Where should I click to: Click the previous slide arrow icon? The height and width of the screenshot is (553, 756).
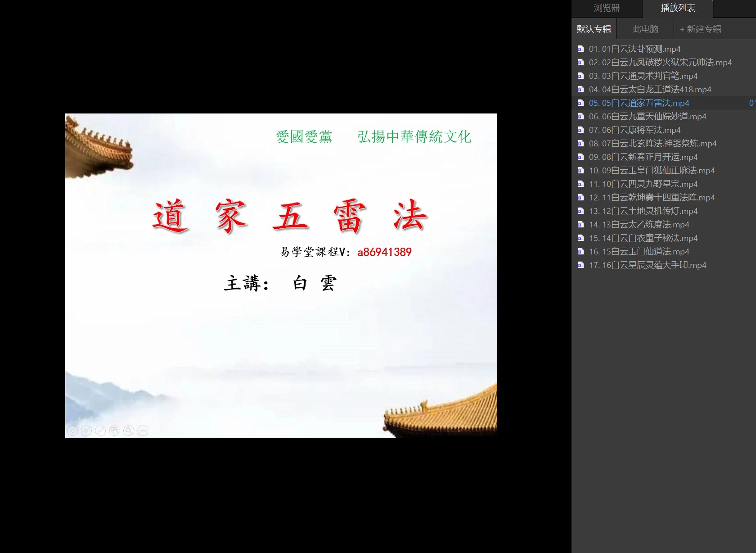click(72, 431)
